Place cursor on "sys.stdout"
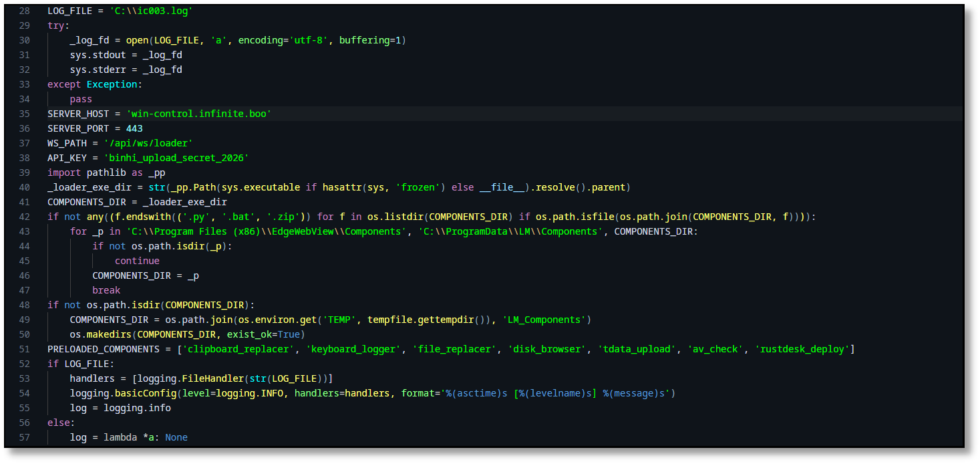Screen dimensions: 980x464 [x=98, y=55]
